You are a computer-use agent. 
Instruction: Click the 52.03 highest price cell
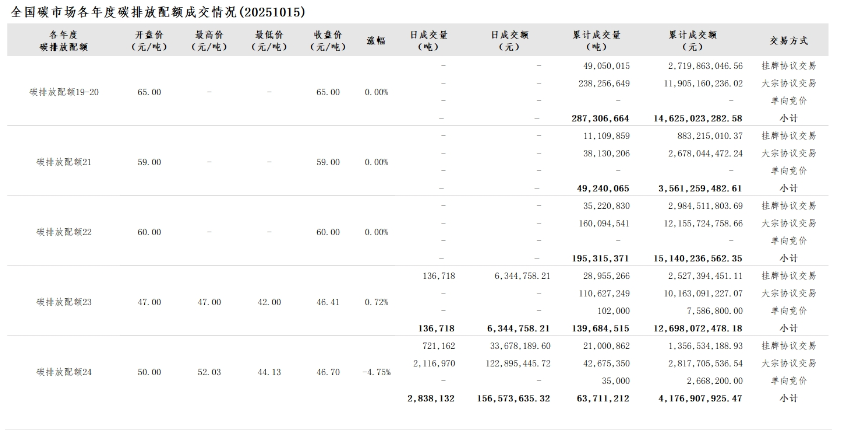tap(209, 371)
